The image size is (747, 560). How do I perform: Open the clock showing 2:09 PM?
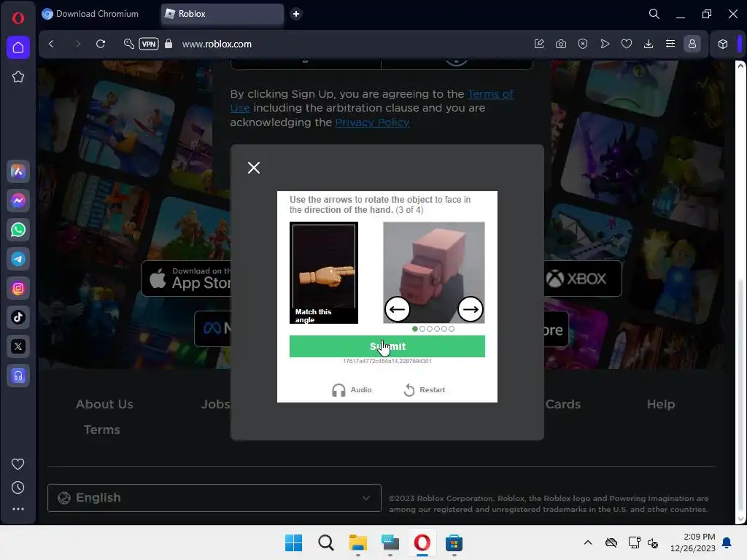(x=693, y=542)
